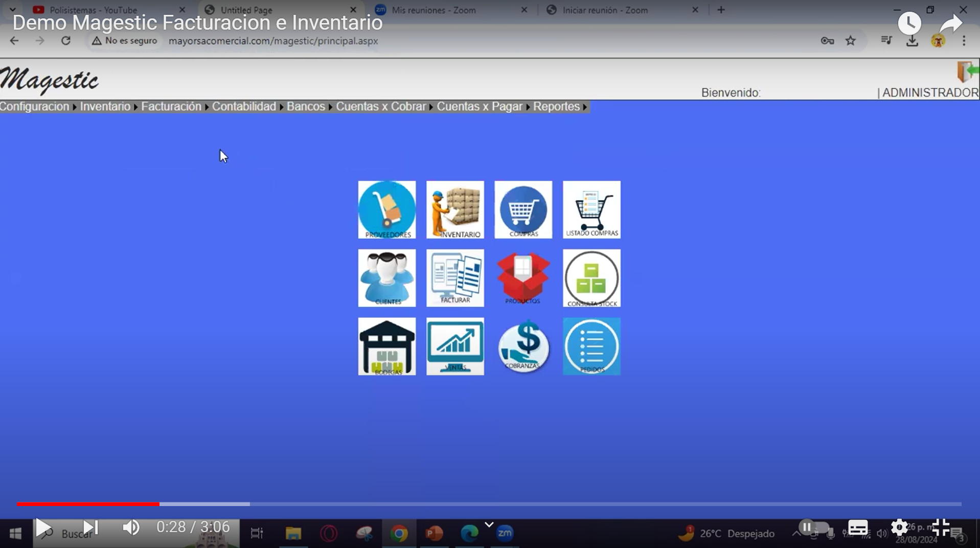The image size is (980, 548).
Task: Click the No es seguro warning
Action: [x=124, y=40]
